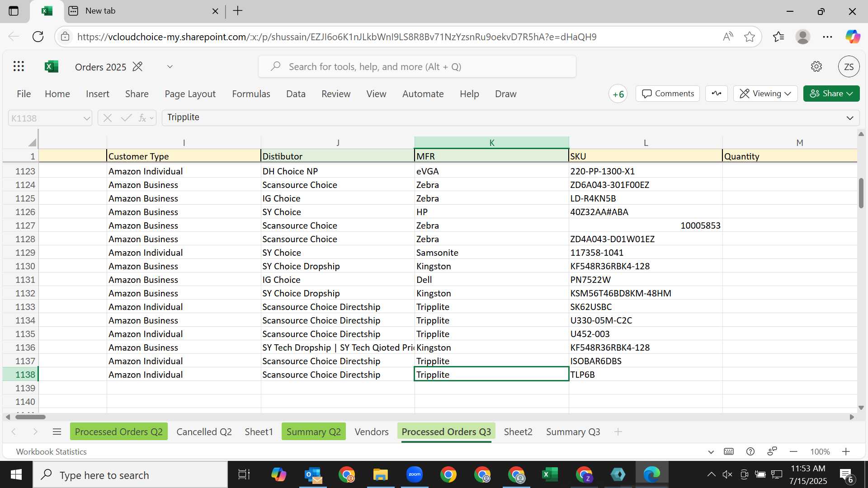This screenshot has height=488, width=868.
Task: Open the Comments pane button
Action: [x=668, y=94]
